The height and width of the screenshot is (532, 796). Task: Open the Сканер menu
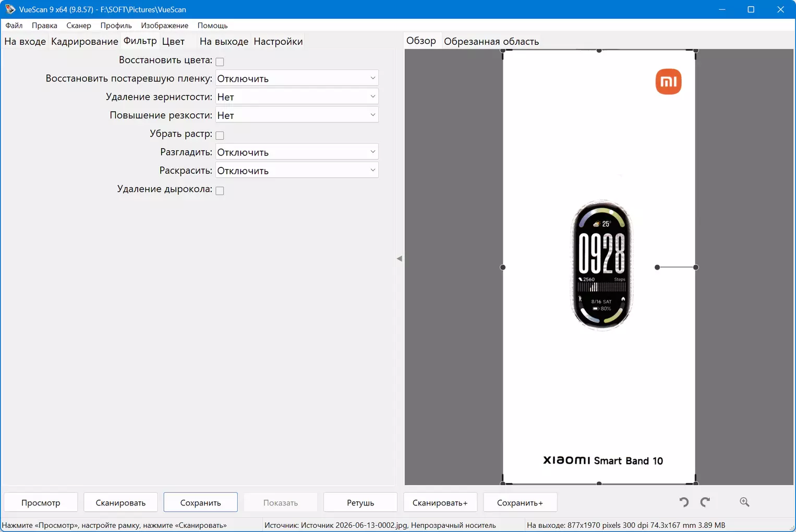click(79, 25)
